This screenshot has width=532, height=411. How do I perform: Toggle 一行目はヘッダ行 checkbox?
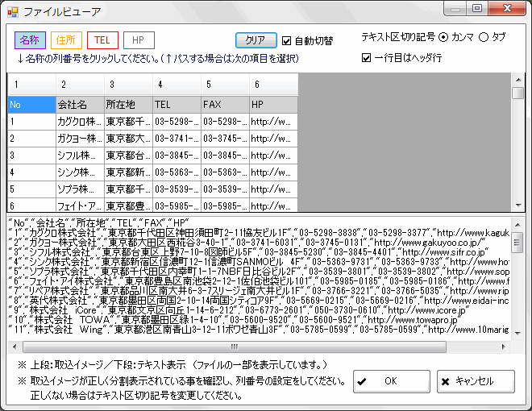(368, 58)
